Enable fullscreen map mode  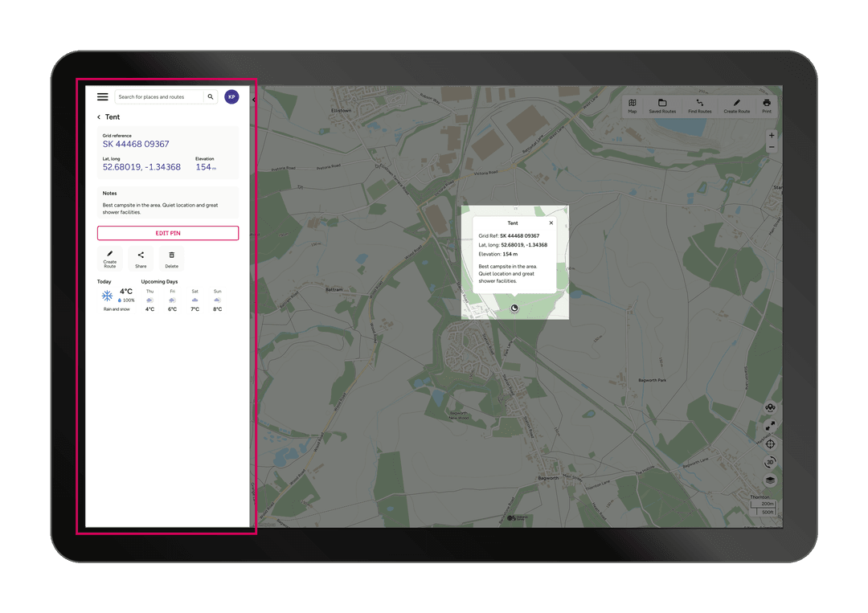click(x=770, y=426)
